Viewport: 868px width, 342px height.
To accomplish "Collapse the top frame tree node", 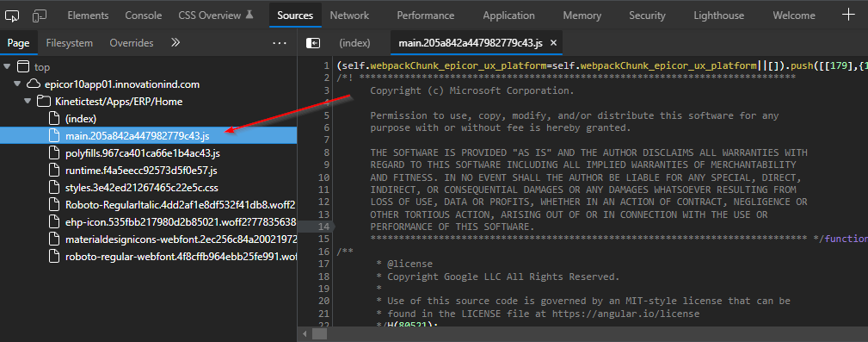I will 7,67.
